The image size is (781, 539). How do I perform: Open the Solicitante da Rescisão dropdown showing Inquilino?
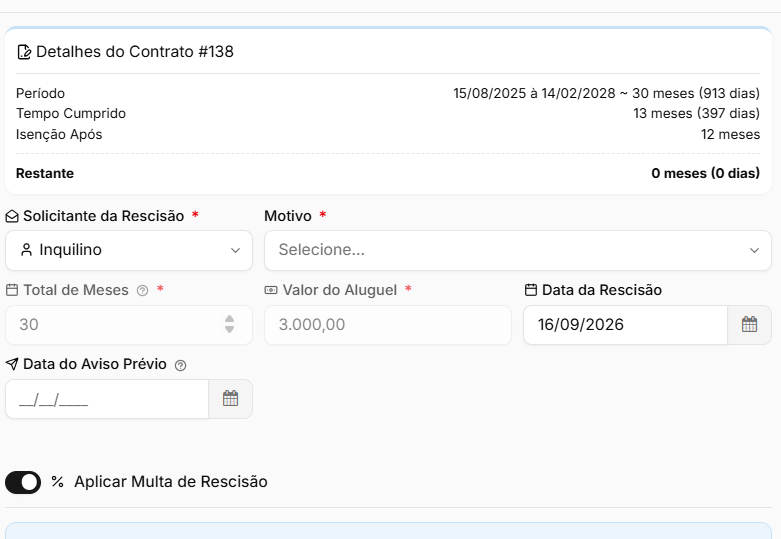[129, 250]
